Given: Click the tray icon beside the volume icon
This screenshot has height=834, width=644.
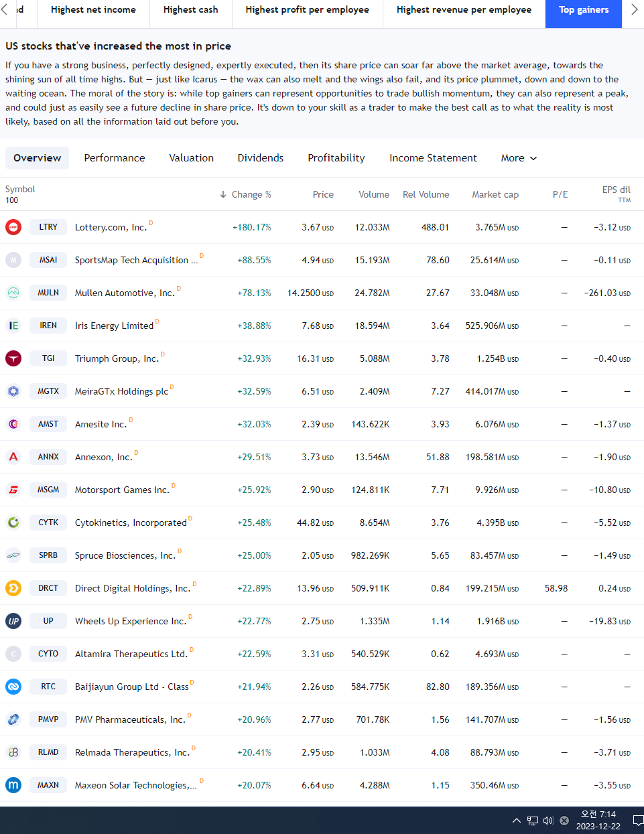Looking at the screenshot, I should tap(564, 821).
